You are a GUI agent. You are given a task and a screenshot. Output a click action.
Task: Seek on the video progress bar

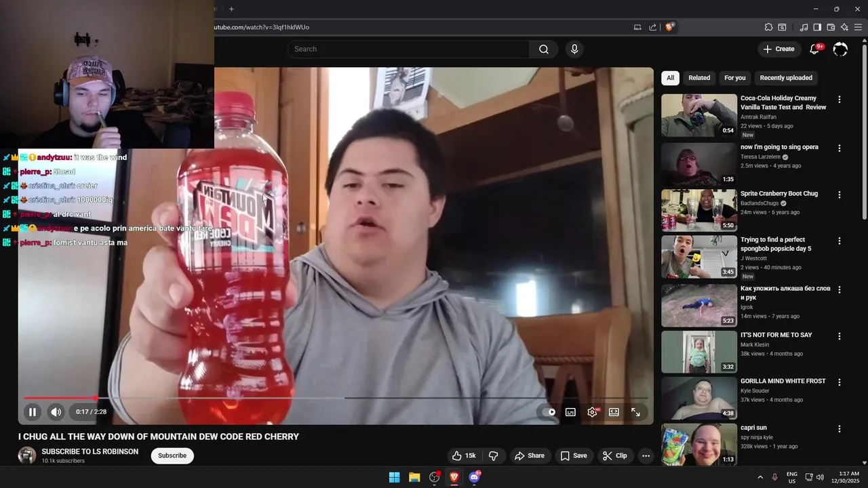coord(336,398)
